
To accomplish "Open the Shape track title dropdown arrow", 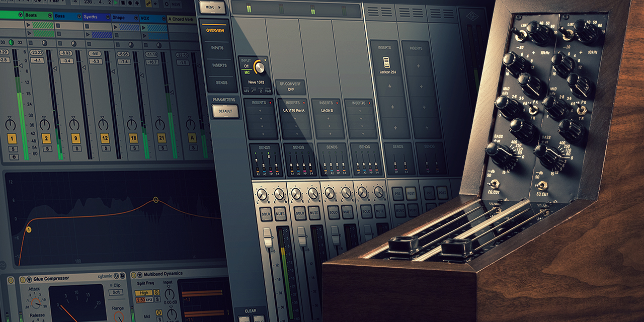I will [x=136, y=18].
